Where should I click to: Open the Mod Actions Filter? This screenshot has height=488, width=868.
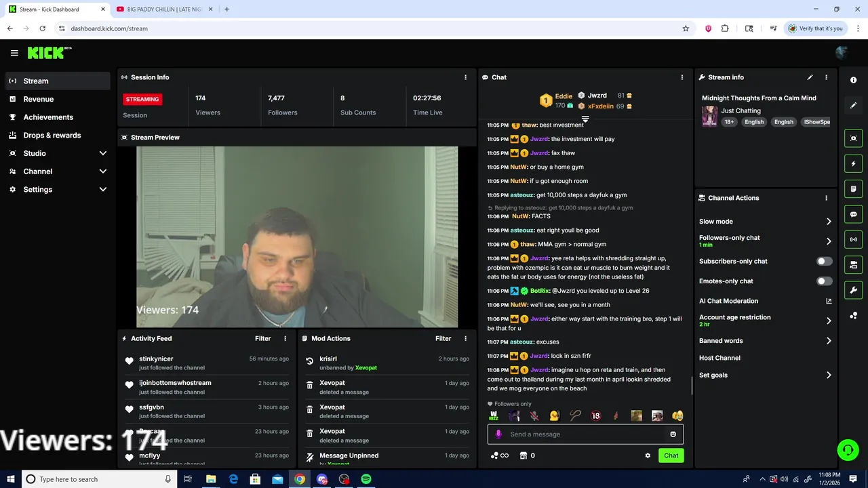click(443, 338)
